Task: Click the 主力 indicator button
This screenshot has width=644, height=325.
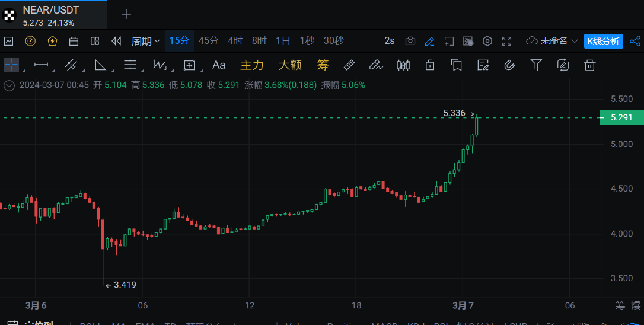Action: (x=251, y=65)
